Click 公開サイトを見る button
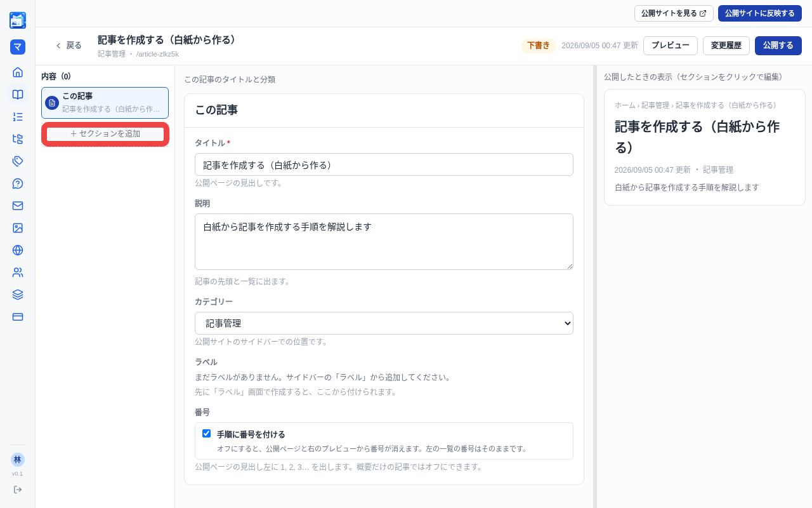The image size is (812, 508). point(674,13)
